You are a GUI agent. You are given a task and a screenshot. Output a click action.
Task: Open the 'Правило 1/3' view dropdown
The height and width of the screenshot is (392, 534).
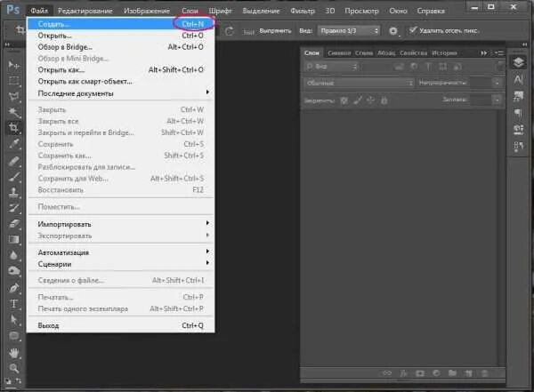349,31
